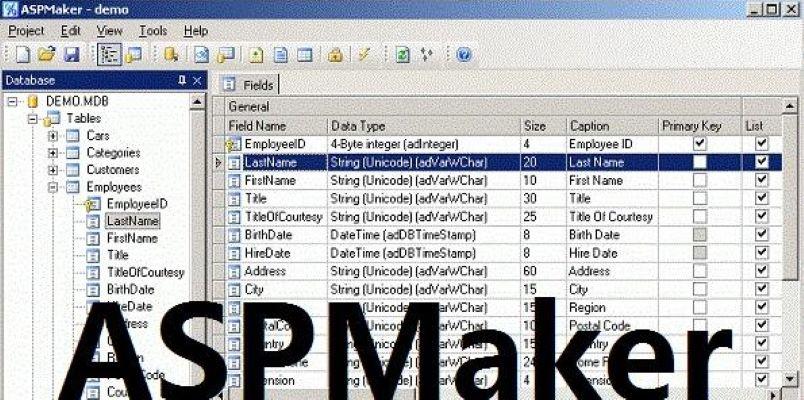Click the DEMO.MDB database icon in tree

coord(33,102)
